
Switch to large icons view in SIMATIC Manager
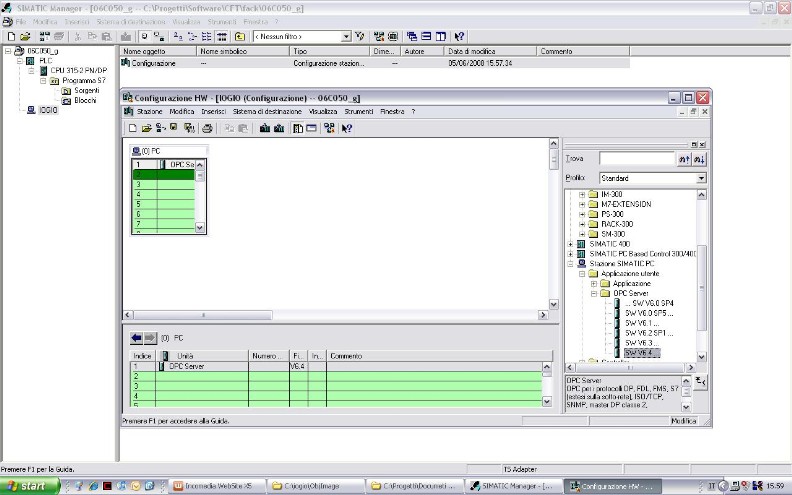178,36
